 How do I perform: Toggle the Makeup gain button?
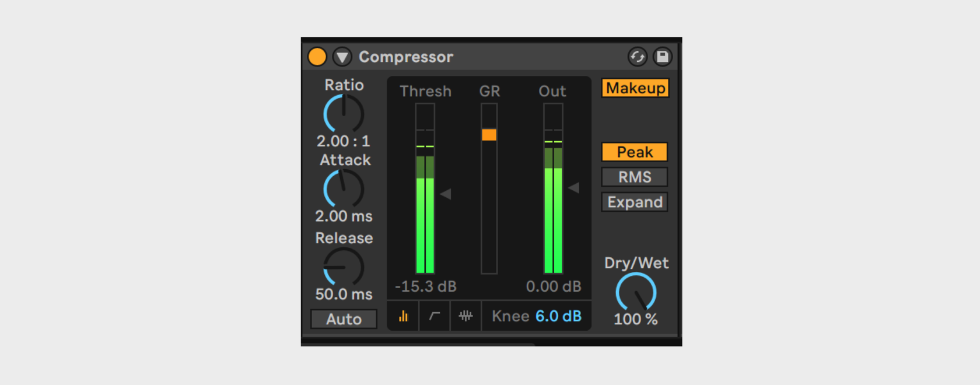tap(635, 88)
